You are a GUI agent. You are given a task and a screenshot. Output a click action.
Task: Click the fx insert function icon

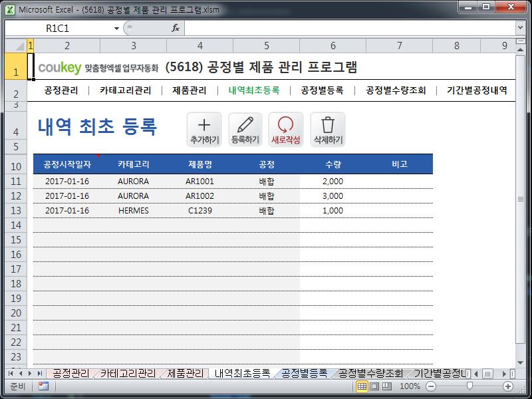[x=176, y=28]
